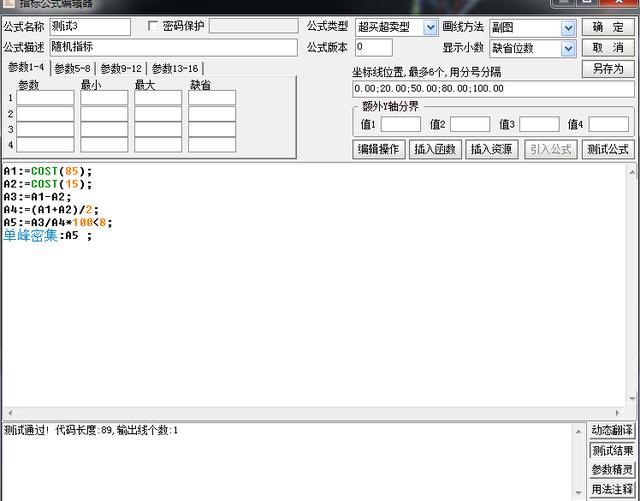Click the 取消 button

click(x=607, y=47)
